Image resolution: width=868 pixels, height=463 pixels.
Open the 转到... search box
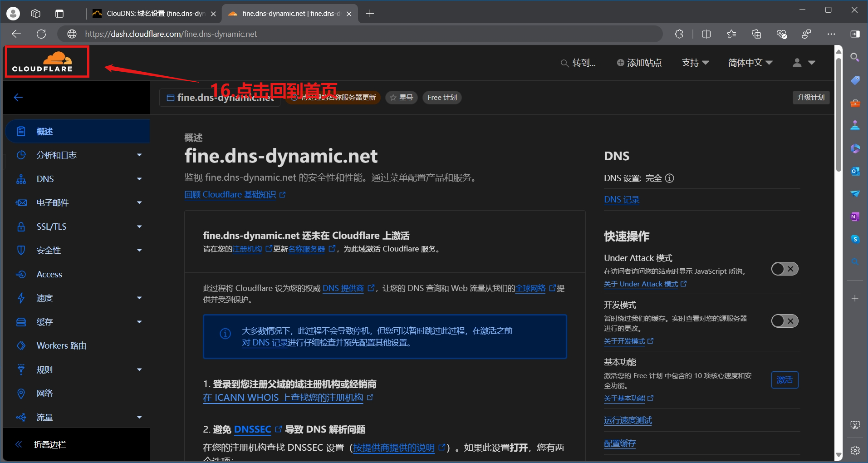(579, 63)
